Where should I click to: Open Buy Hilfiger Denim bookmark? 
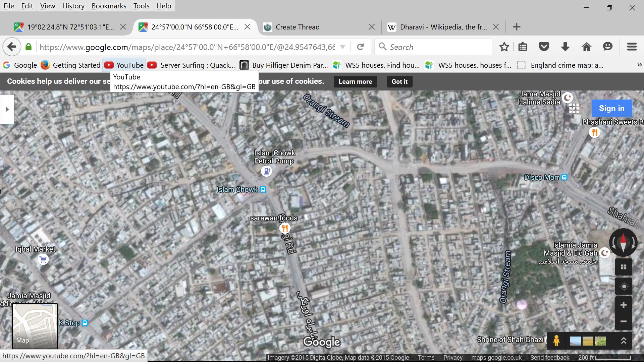[284, 65]
